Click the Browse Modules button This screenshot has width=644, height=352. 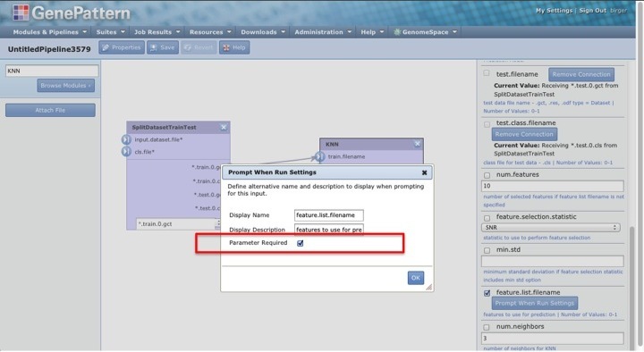click(x=65, y=86)
